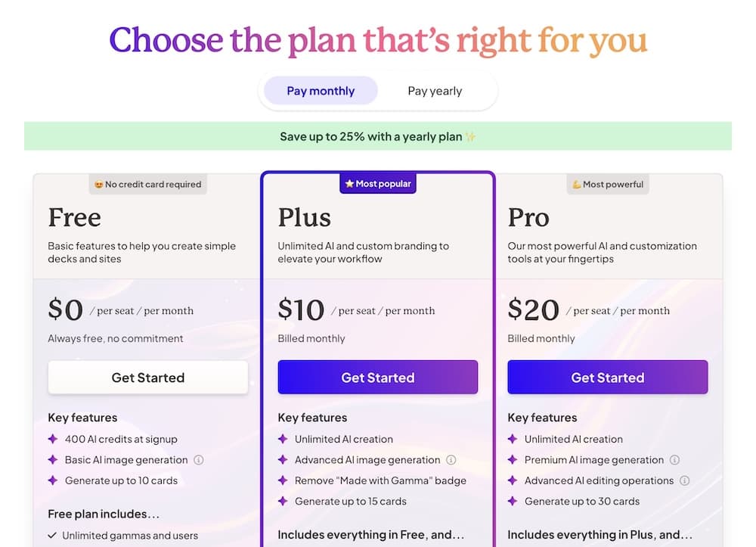The width and height of the screenshot is (756, 547).
Task: Click the $20 Pro price
Action: [x=534, y=309]
